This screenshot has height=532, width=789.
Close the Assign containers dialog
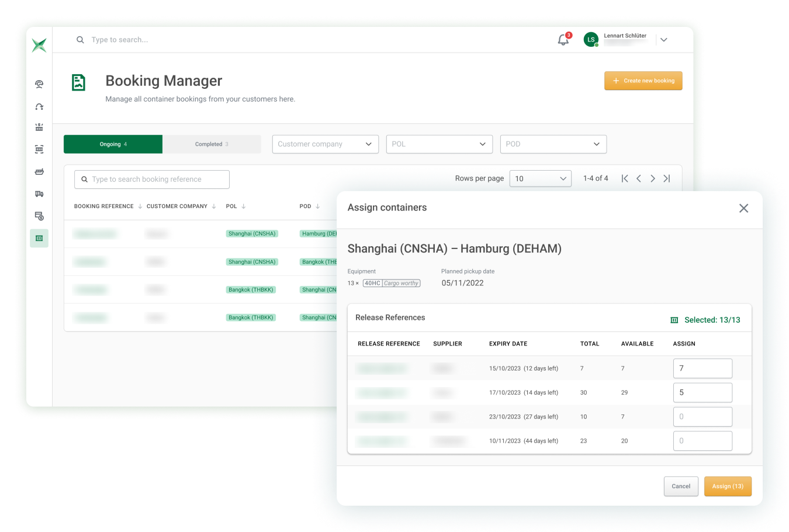tap(743, 208)
